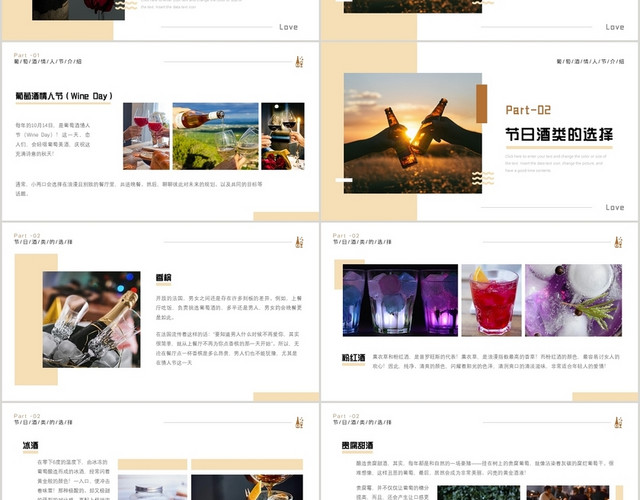Select the 贵腐甜酒 heading
Image resolution: width=640 pixels, height=500 pixels.
tap(358, 446)
